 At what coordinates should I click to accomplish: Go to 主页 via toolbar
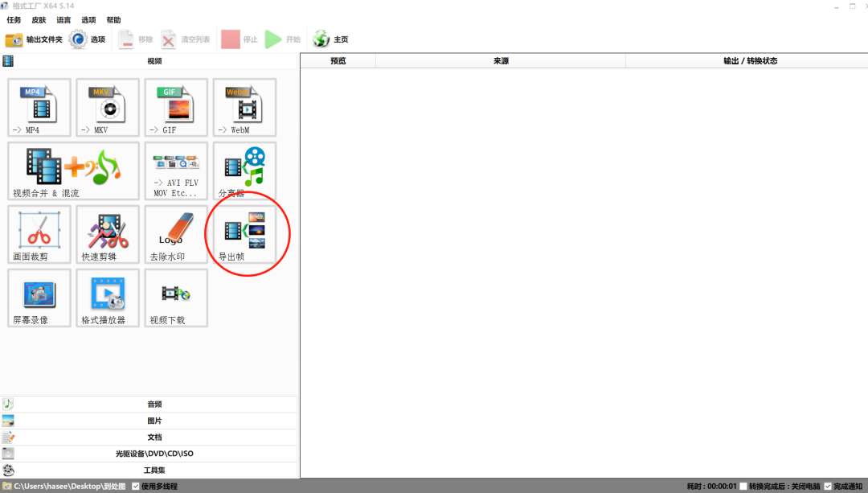click(x=330, y=39)
